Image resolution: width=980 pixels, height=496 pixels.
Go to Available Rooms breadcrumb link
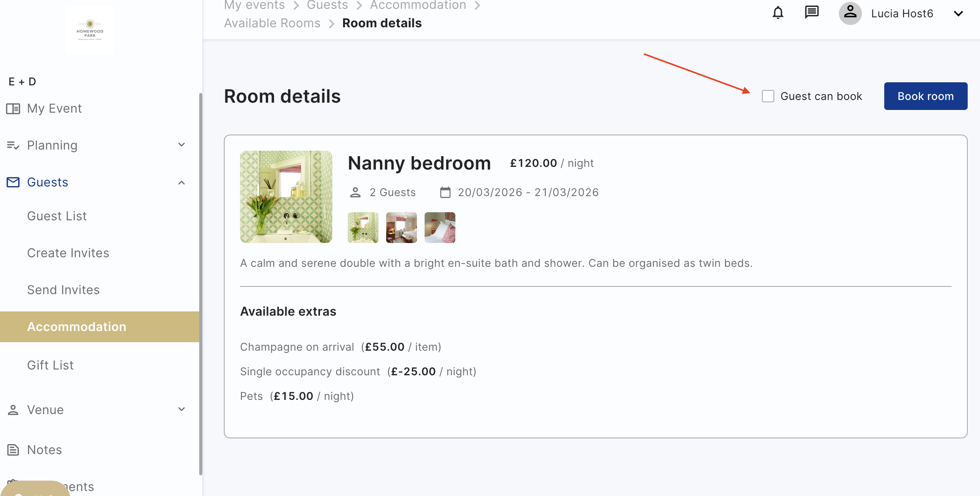(x=272, y=23)
